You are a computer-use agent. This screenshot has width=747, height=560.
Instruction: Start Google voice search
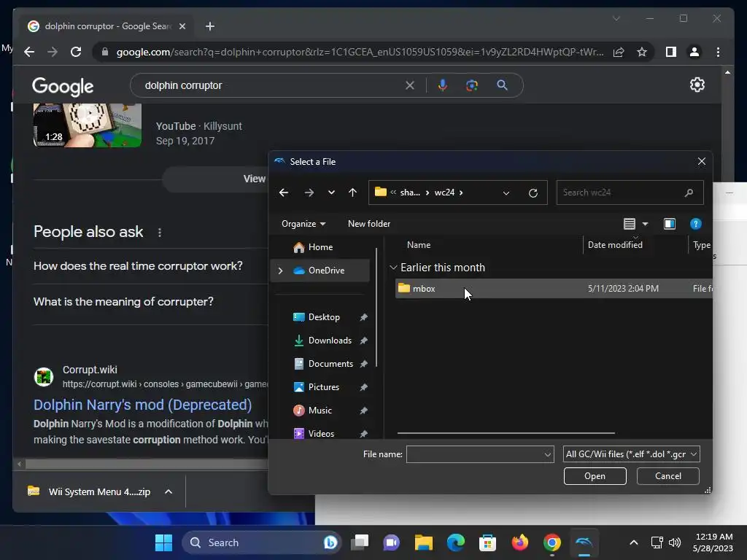coord(443,86)
